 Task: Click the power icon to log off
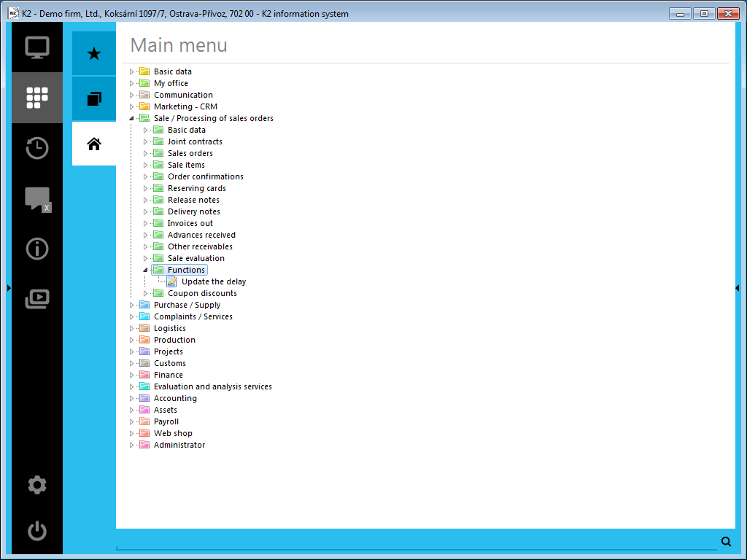[37, 531]
